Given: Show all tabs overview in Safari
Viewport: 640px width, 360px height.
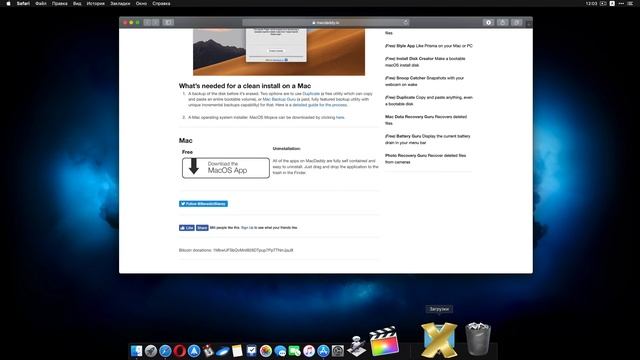Looking at the screenshot, I should pyautogui.click(x=516, y=22).
